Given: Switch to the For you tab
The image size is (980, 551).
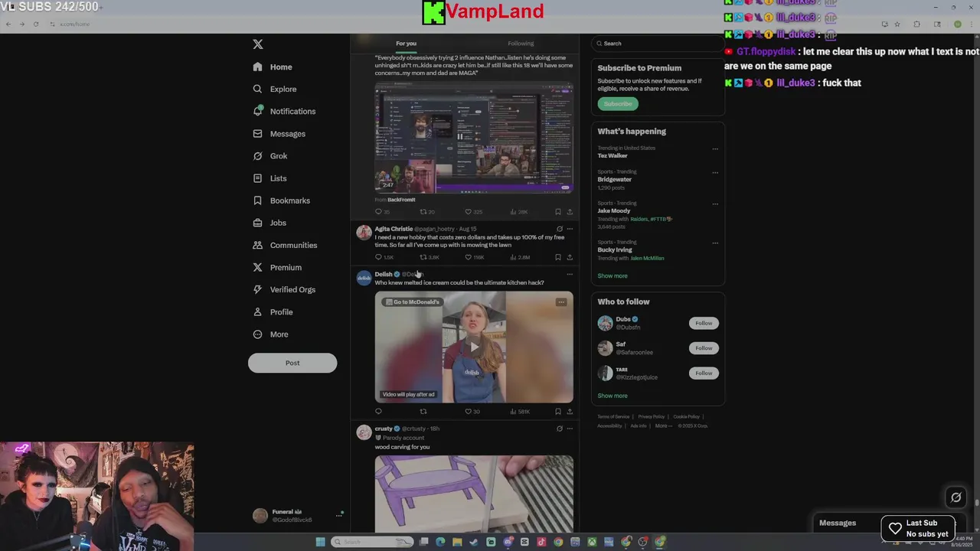Looking at the screenshot, I should pyautogui.click(x=406, y=44).
